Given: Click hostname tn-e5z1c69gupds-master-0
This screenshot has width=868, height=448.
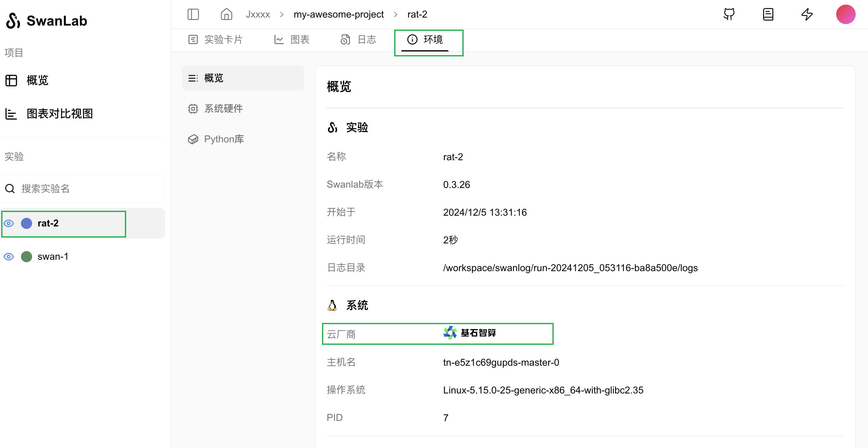Looking at the screenshot, I should (501, 363).
